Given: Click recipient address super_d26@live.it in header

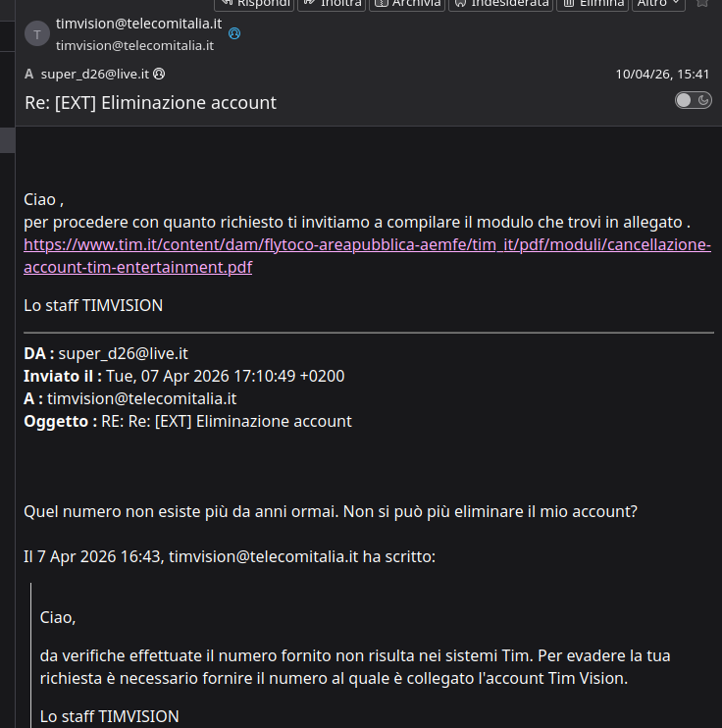Looking at the screenshot, I should (x=95, y=74).
